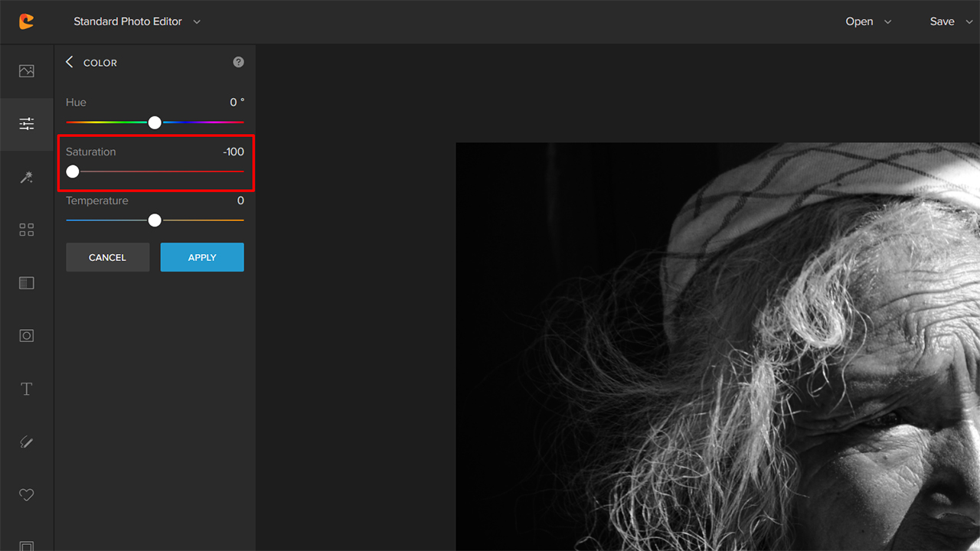
Task: Open the brush drawing panel
Action: coord(26,442)
